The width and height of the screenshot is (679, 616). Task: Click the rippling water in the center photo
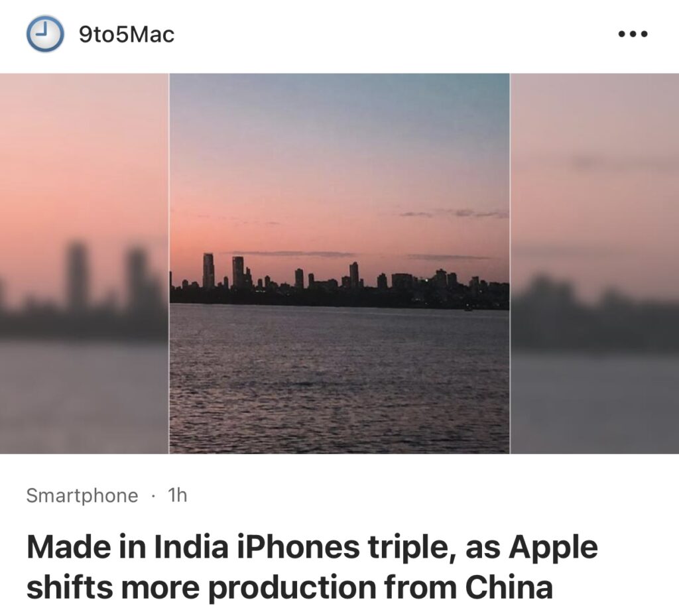(x=339, y=379)
